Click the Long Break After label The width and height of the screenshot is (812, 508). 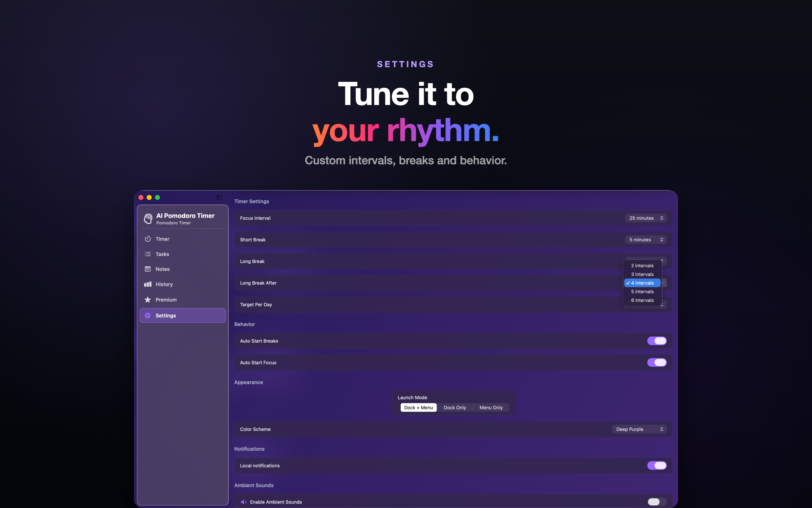coord(258,283)
